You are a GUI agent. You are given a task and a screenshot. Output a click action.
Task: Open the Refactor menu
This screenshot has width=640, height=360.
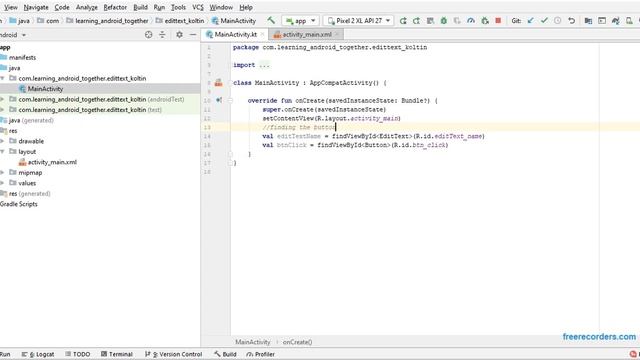(x=115, y=7)
